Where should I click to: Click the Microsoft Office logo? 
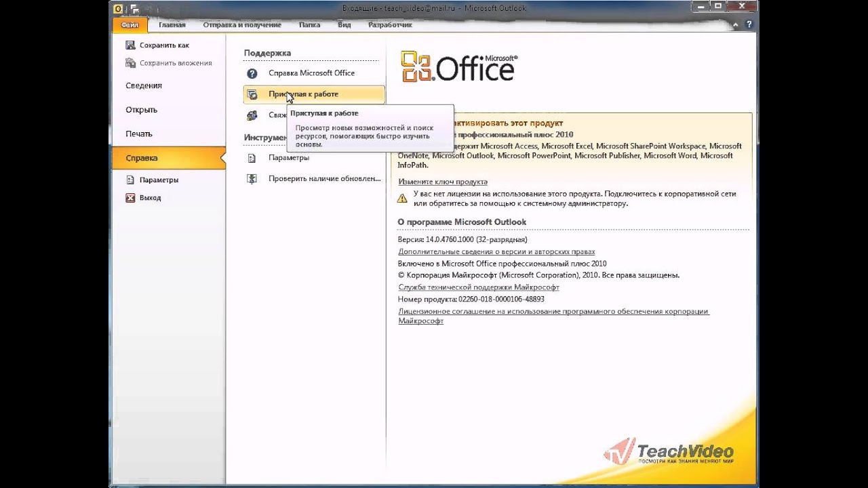459,66
